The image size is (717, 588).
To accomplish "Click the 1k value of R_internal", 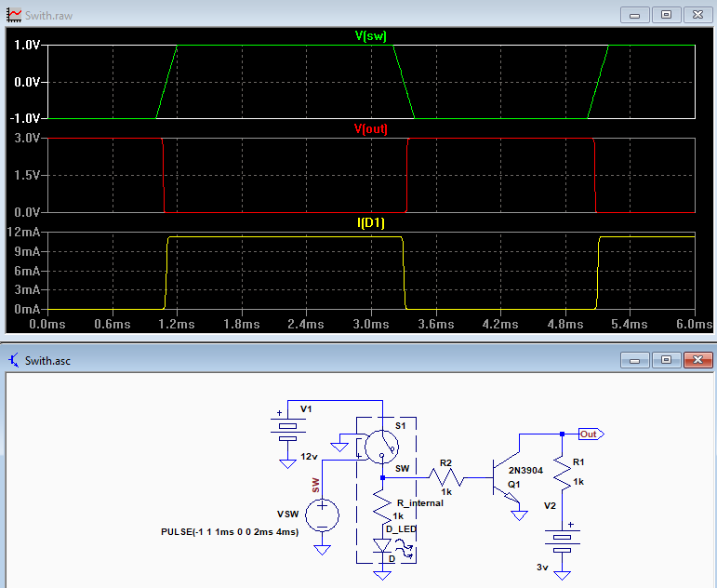I will pos(398,516).
